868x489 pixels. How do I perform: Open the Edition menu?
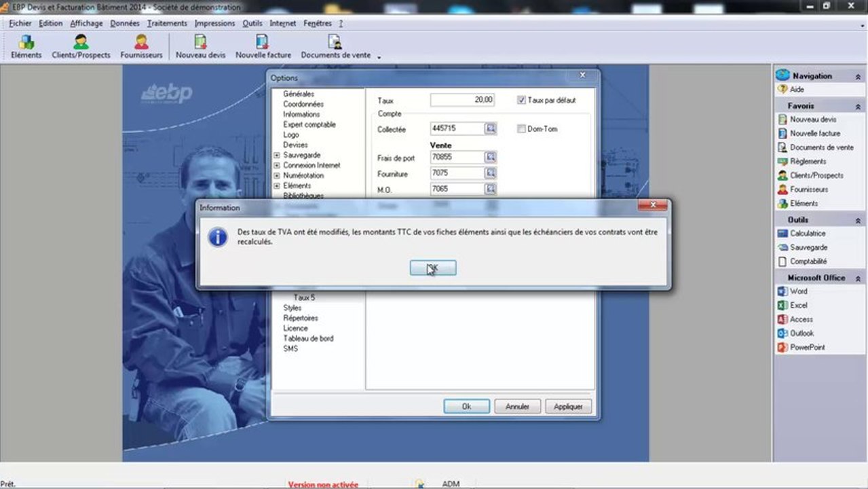50,23
